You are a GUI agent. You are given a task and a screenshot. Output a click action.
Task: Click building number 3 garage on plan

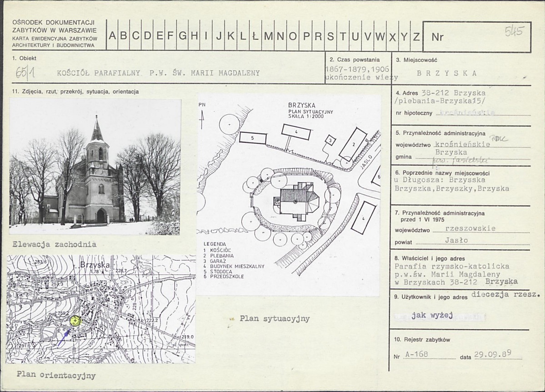point(330,141)
